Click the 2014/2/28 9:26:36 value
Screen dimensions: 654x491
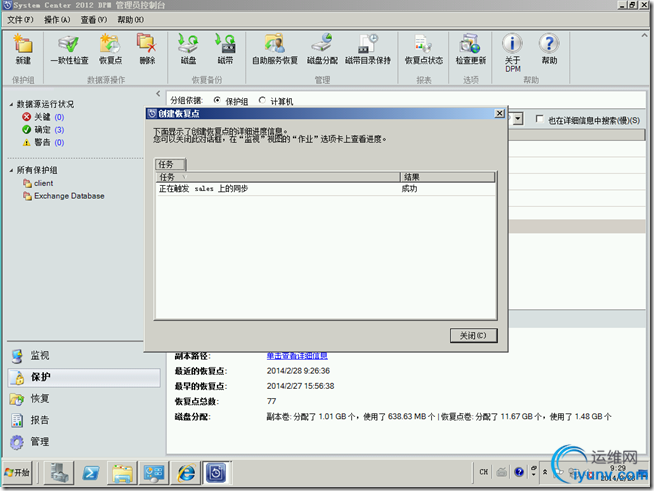(x=298, y=371)
